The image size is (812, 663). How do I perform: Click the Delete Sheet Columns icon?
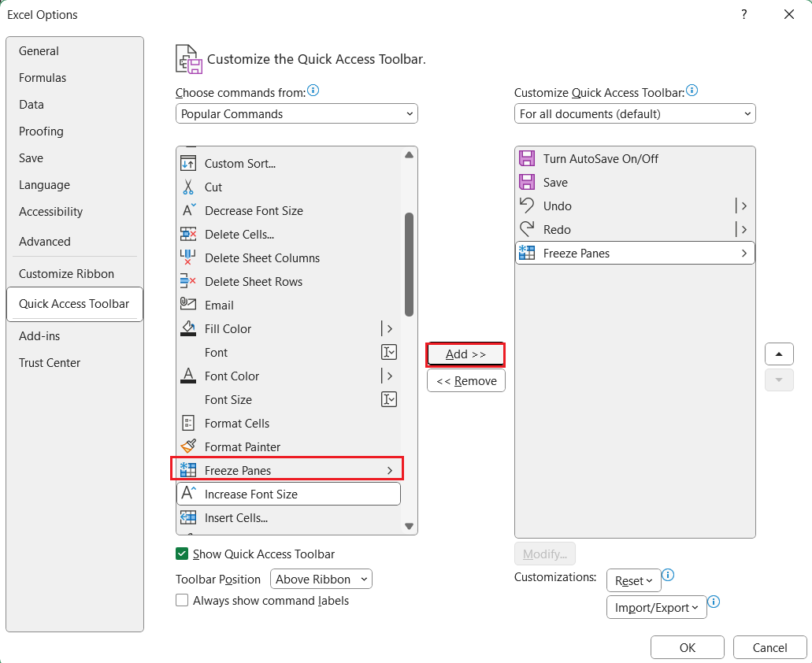coord(188,257)
